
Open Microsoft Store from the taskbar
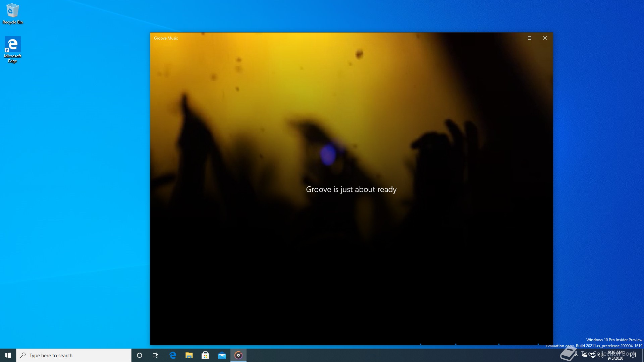[206, 355]
